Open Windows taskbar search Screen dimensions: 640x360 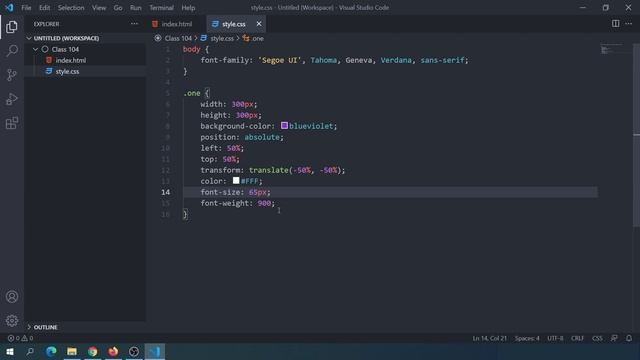pyautogui.click(x=30, y=351)
